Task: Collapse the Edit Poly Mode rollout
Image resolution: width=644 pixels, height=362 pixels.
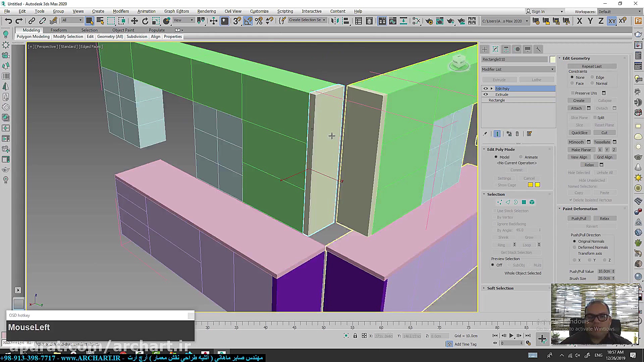Action: tap(501, 149)
